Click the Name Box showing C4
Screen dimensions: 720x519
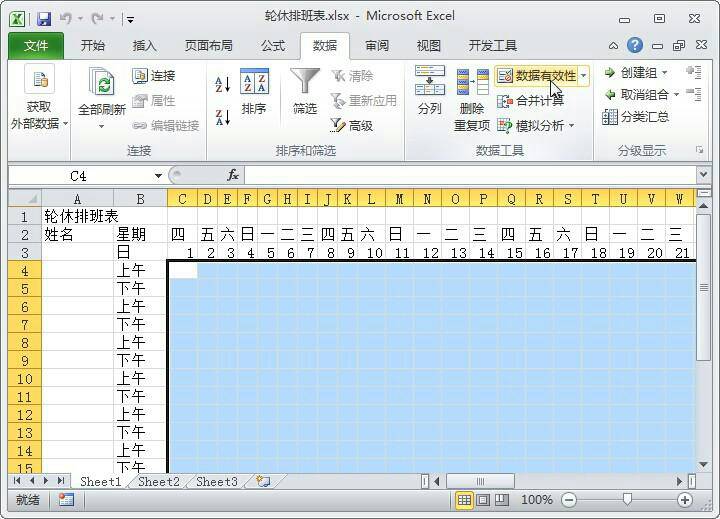(80, 176)
